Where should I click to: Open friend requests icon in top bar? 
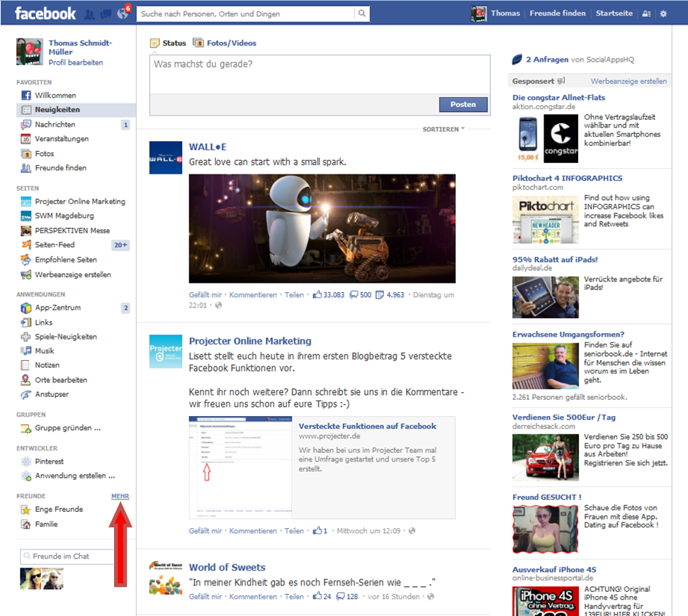(89, 14)
